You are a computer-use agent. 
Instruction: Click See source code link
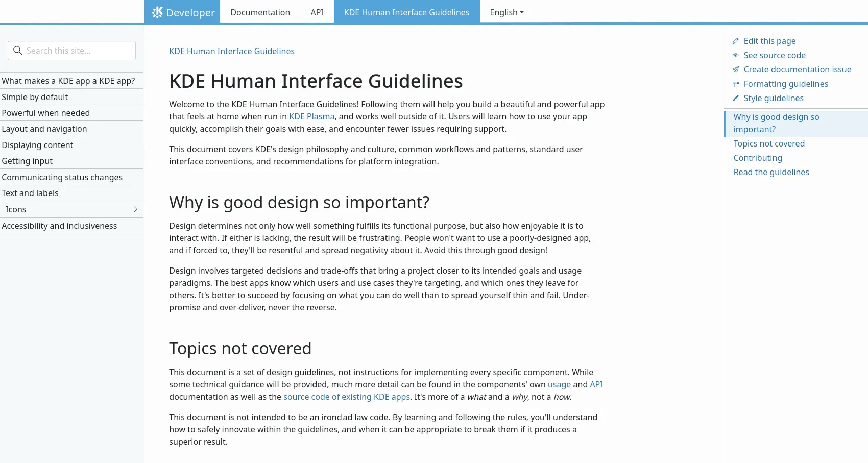coord(775,55)
